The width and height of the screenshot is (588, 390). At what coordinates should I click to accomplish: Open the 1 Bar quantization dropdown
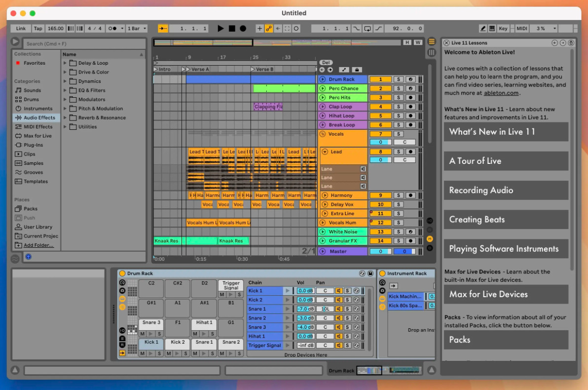(x=137, y=29)
